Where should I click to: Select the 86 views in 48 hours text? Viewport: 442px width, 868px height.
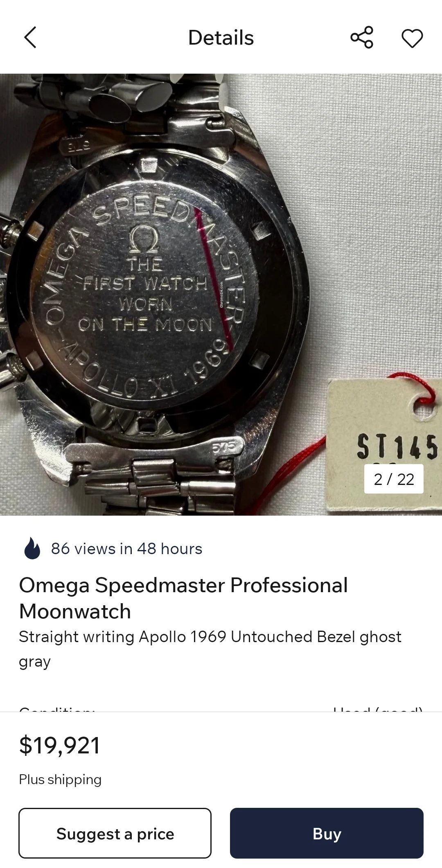126,549
